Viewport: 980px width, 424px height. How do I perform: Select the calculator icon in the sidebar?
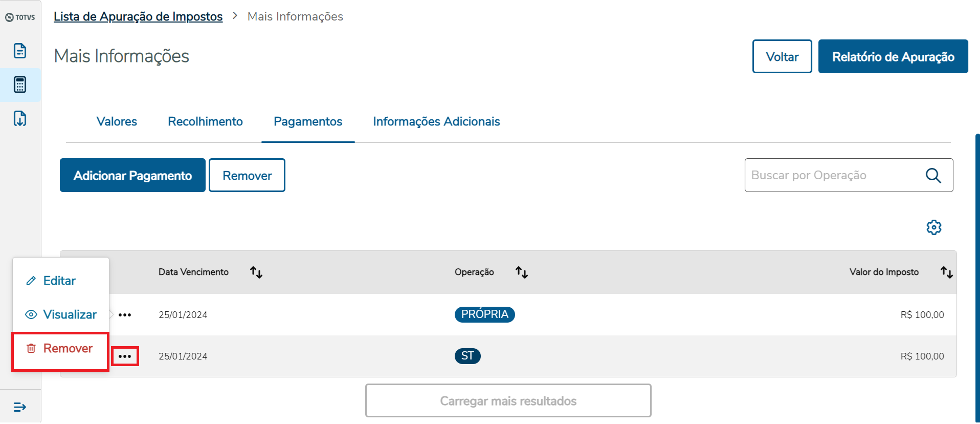[20, 84]
